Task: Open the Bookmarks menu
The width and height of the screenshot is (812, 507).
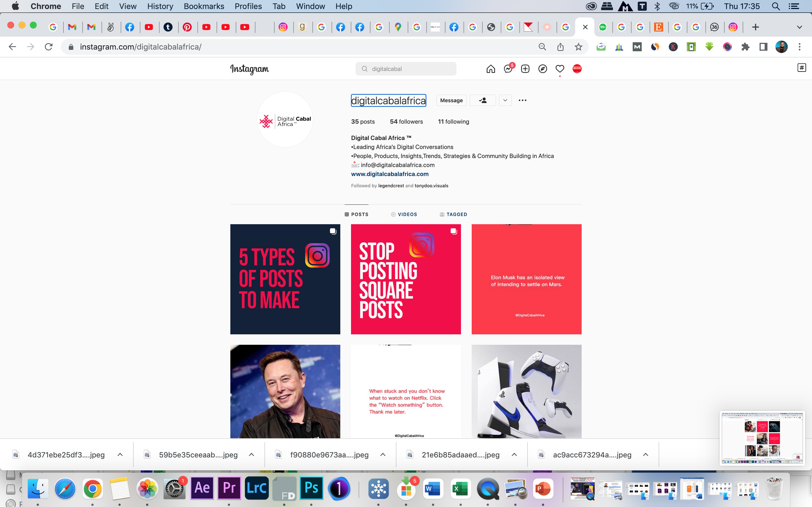Action: (204, 6)
